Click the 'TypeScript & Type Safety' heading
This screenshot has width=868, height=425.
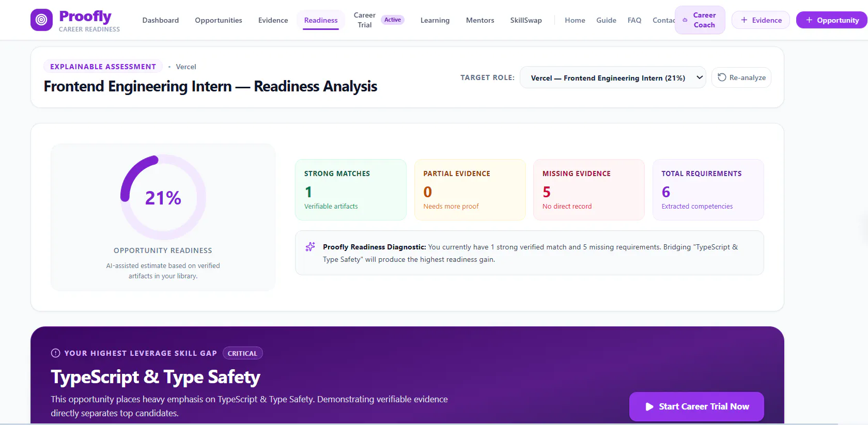click(x=156, y=377)
